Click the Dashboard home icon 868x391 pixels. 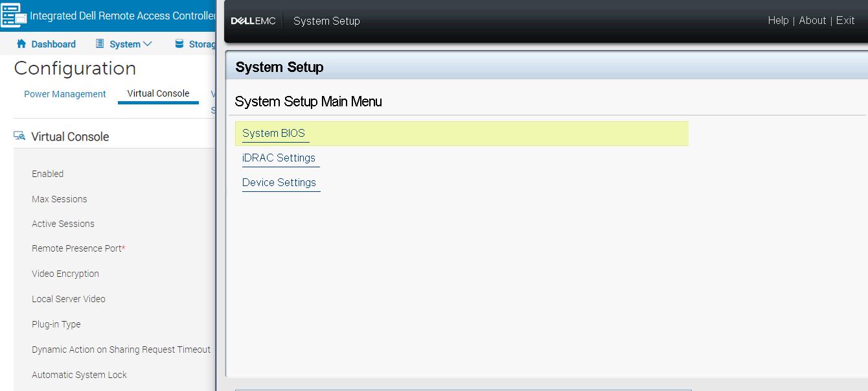click(x=21, y=44)
